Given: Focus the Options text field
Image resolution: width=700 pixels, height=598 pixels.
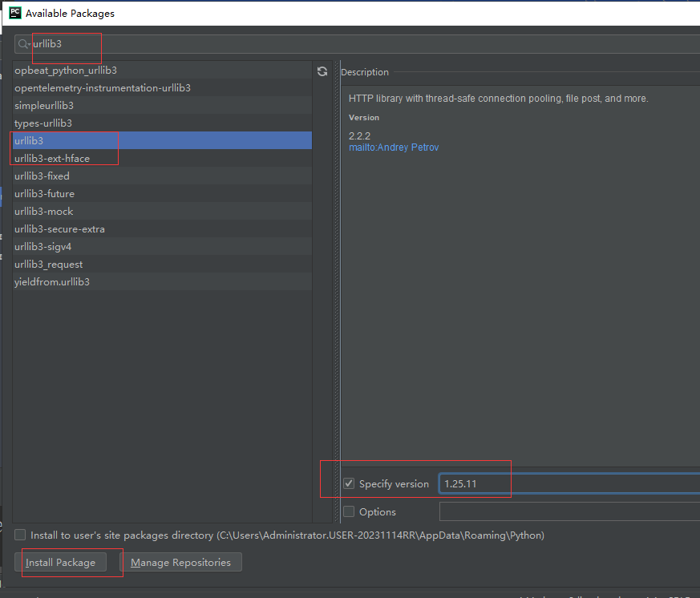Looking at the screenshot, I should (569, 511).
